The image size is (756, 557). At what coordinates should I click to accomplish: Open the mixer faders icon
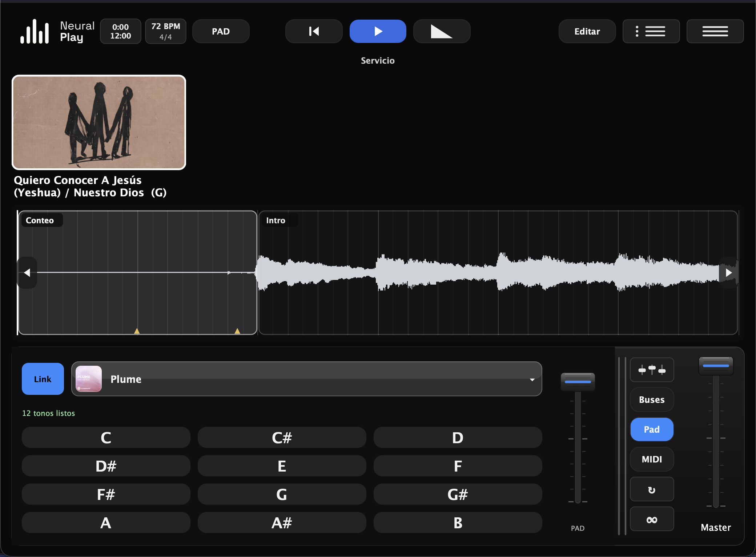coord(652,370)
